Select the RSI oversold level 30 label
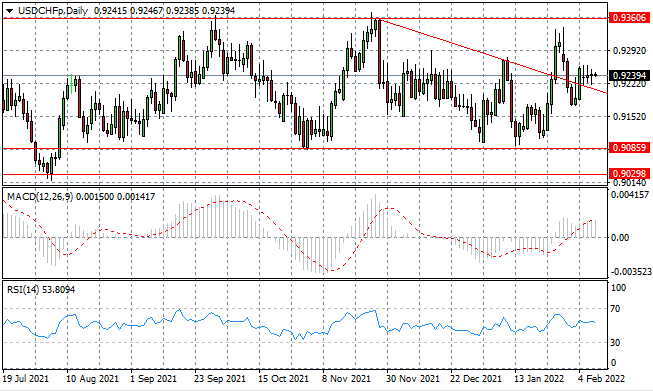The width and height of the screenshot is (653, 391). [x=615, y=343]
